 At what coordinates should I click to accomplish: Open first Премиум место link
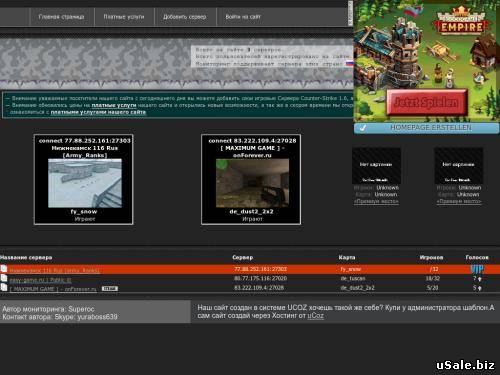[x=376, y=201]
